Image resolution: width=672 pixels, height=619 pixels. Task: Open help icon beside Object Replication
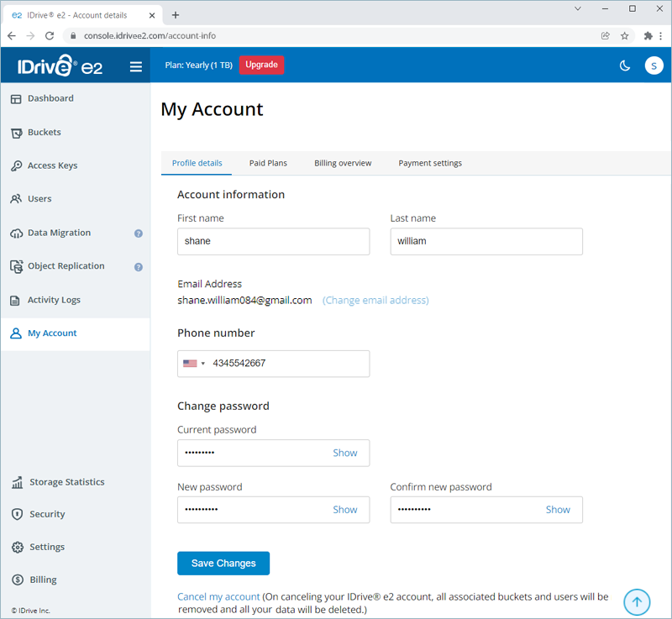coord(138,267)
